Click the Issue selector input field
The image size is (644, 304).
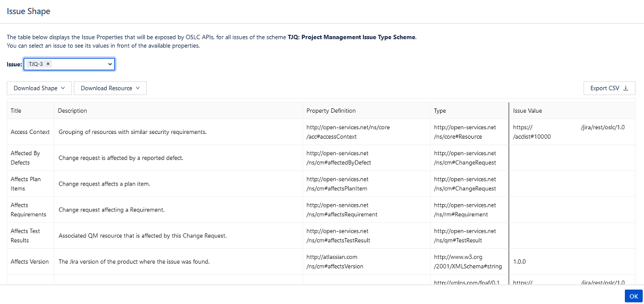coord(70,64)
